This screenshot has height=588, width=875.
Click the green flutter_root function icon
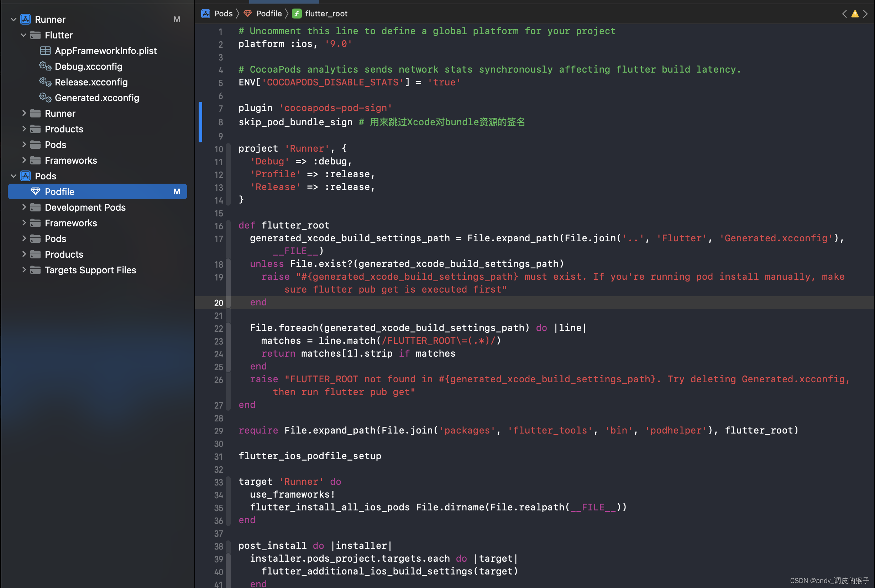tap(297, 14)
